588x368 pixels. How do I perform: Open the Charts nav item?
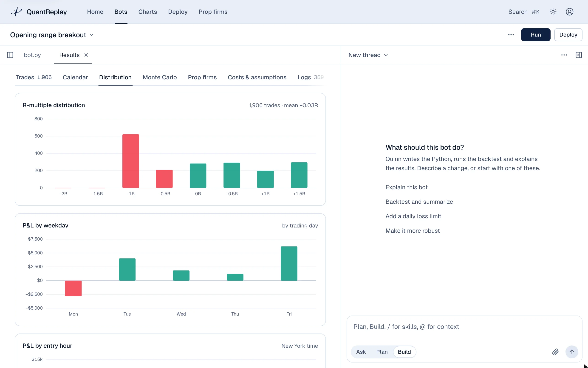(147, 12)
